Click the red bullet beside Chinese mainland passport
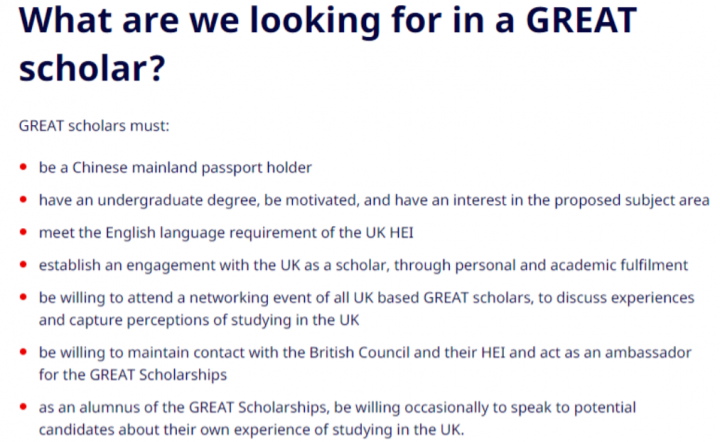The width and height of the screenshot is (720, 442). coord(24,168)
